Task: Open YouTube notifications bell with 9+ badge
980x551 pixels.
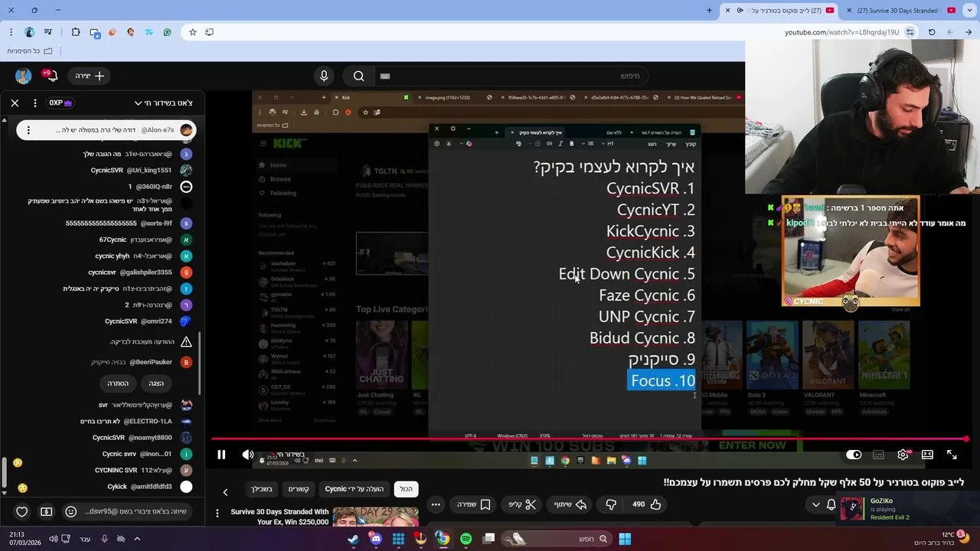Action: tap(51, 76)
